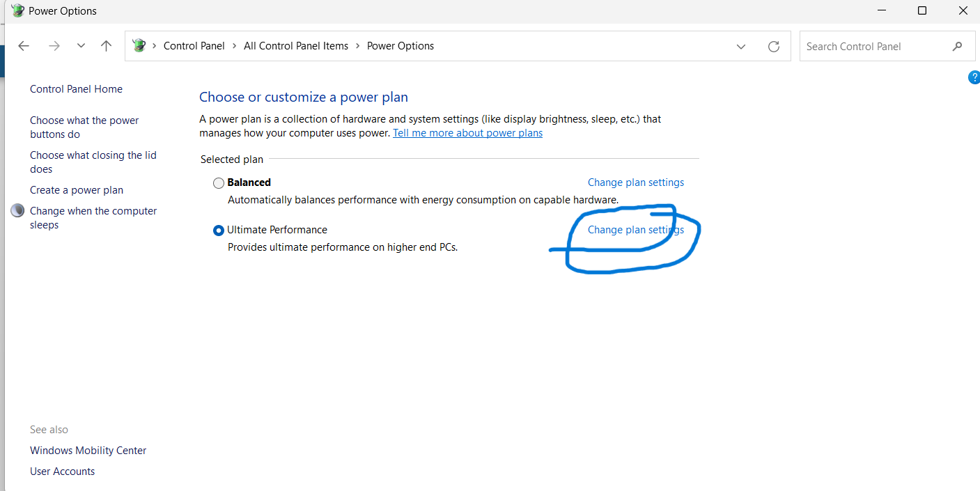Click the moon icon beside sleep link

[x=18, y=211]
